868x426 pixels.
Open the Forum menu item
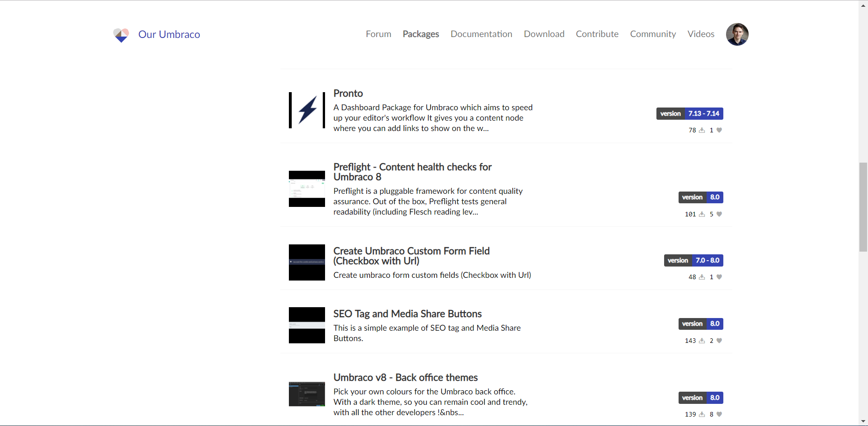click(378, 34)
